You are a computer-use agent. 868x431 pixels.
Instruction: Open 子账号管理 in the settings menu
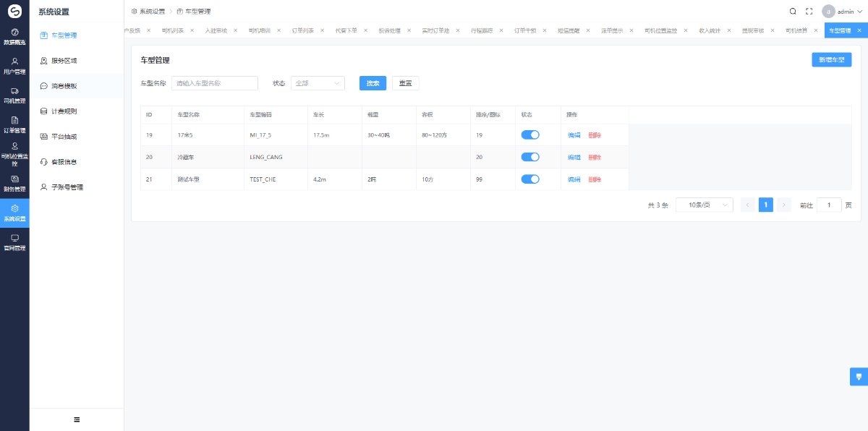[67, 187]
